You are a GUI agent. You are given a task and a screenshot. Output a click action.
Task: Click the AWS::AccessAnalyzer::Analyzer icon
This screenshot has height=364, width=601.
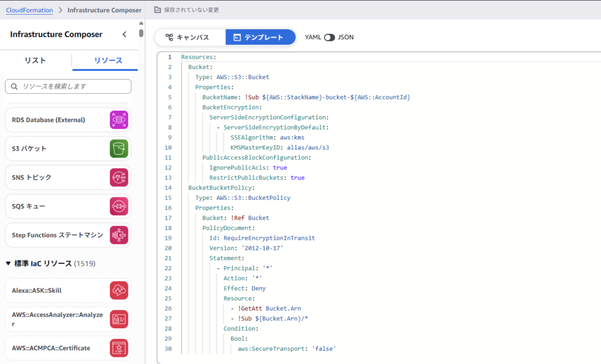(119, 319)
